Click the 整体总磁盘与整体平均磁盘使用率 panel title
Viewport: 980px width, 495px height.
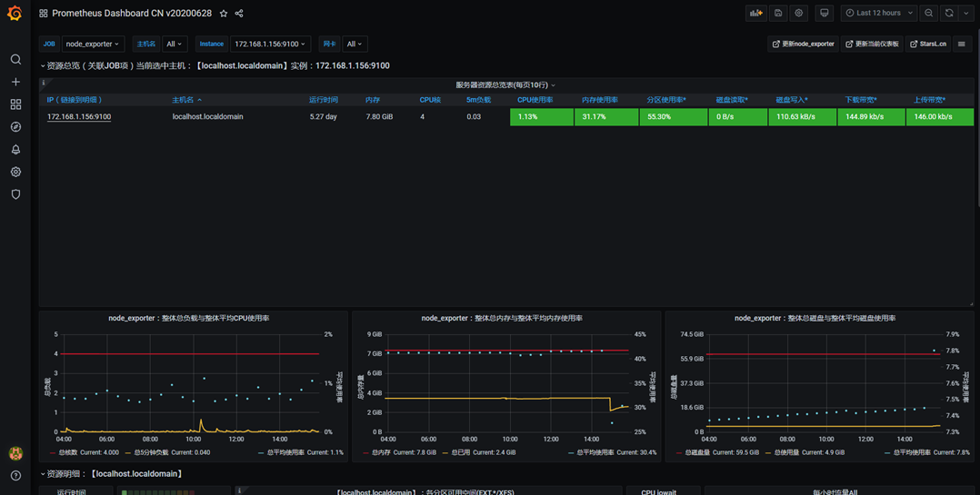(815, 319)
